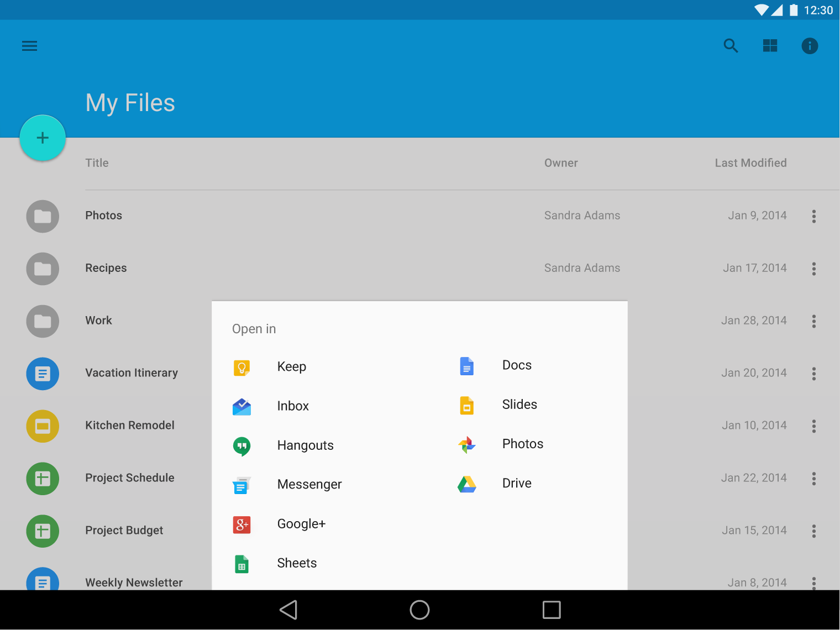Choose Drive triangle icon
The image size is (840, 630).
click(467, 484)
